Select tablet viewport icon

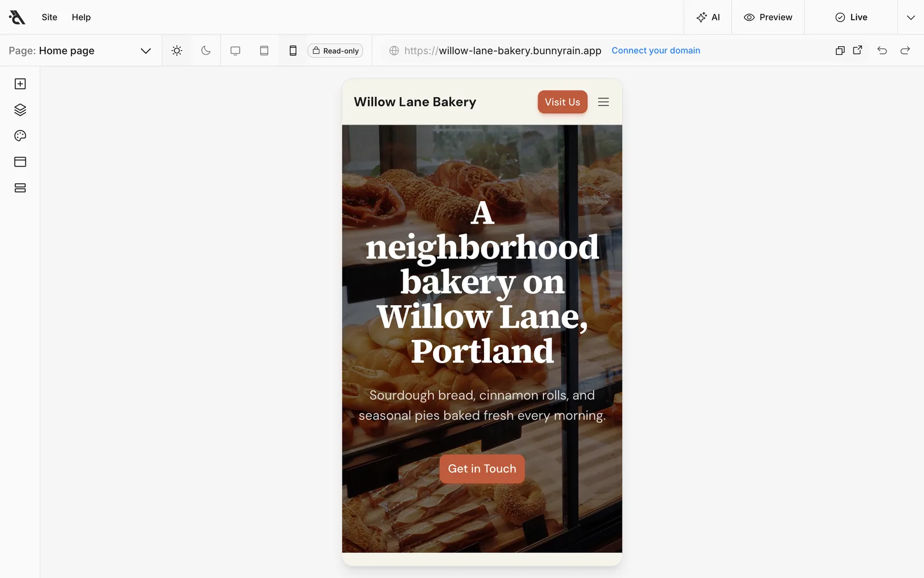(264, 51)
